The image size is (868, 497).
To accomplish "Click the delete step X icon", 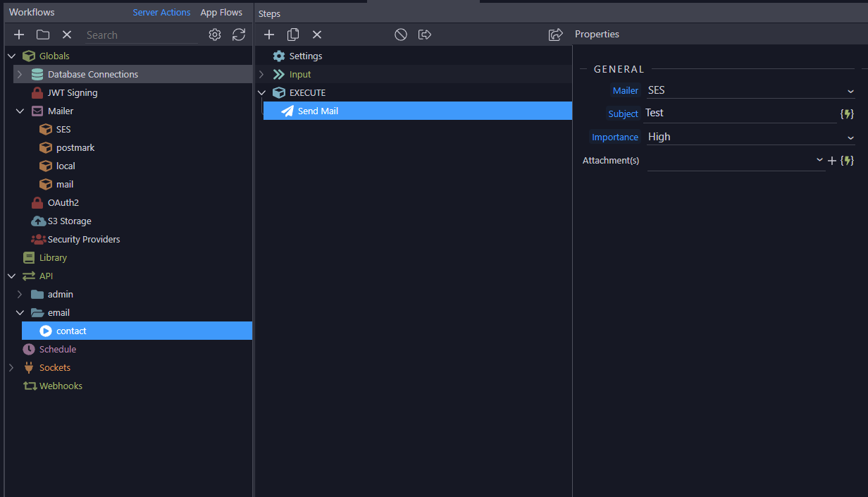I will (x=317, y=35).
